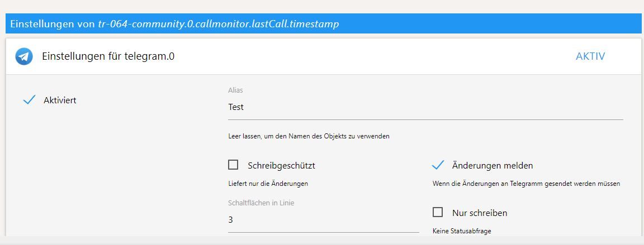The width and height of the screenshot is (644, 245).
Task: Click the Telegram paper-plane icon
Action: 24,56
